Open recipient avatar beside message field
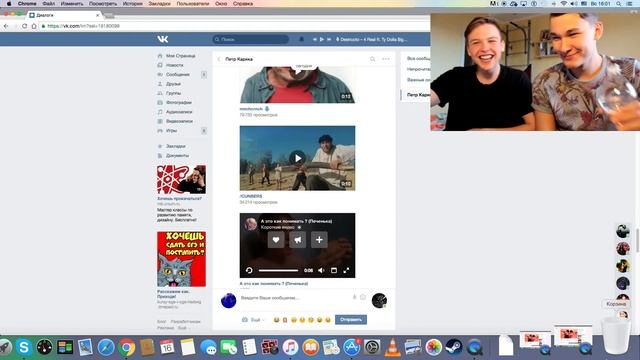The height and width of the screenshot is (360, 640). click(x=379, y=301)
